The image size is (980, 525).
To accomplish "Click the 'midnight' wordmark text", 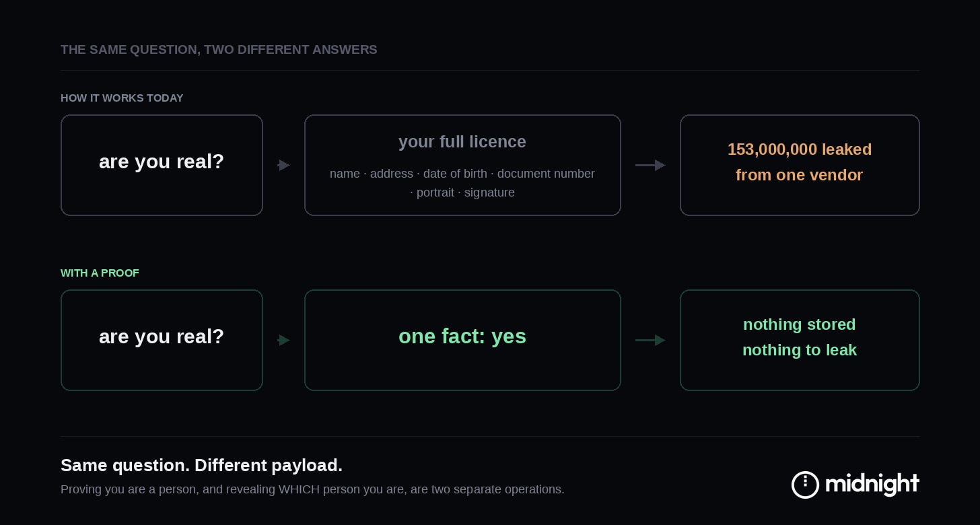I will coord(872,484).
